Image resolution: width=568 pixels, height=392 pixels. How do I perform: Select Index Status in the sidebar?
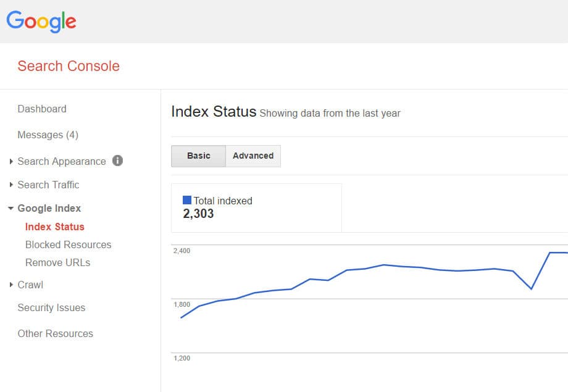point(55,227)
